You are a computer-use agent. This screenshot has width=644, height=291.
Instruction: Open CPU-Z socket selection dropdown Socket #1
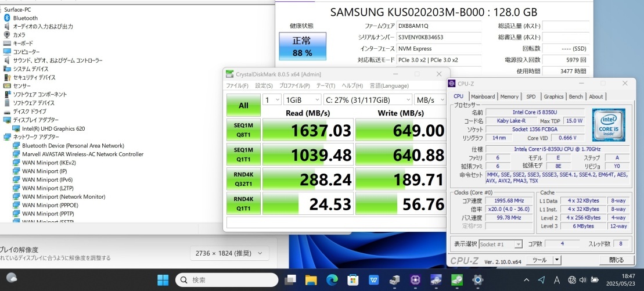point(501,244)
